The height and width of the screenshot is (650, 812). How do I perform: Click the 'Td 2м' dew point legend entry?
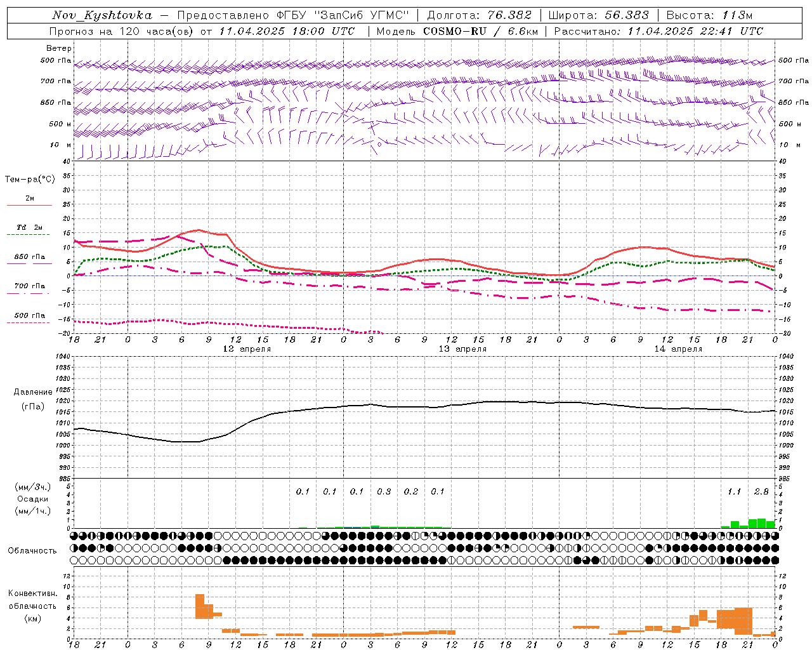pos(30,227)
